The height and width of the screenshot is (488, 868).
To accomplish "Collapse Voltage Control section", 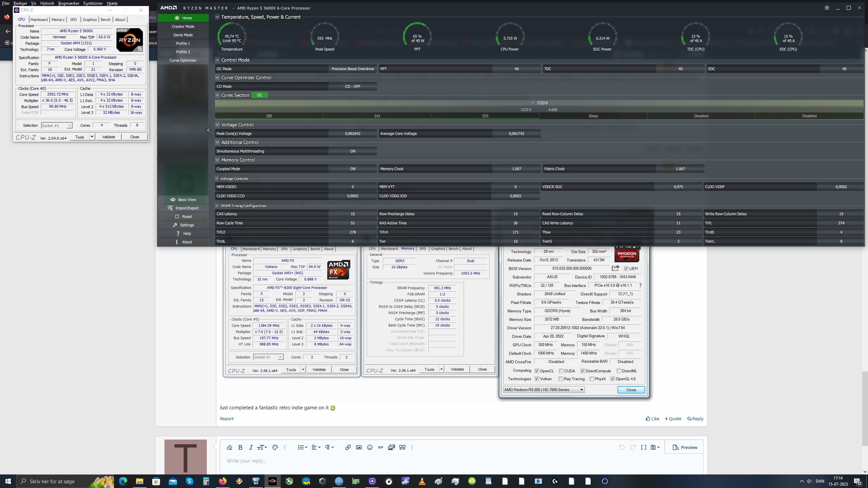I will click(x=217, y=125).
